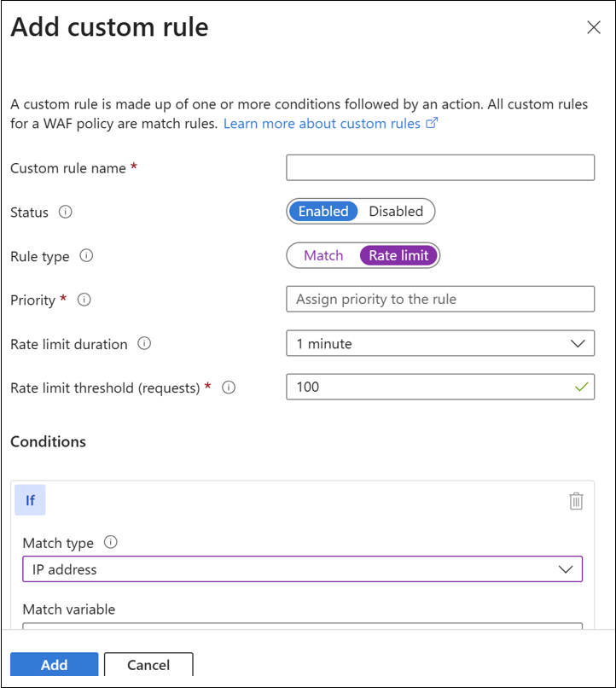This screenshot has width=616, height=688.
Task: Click the Status info icon
Action: [x=65, y=212]
